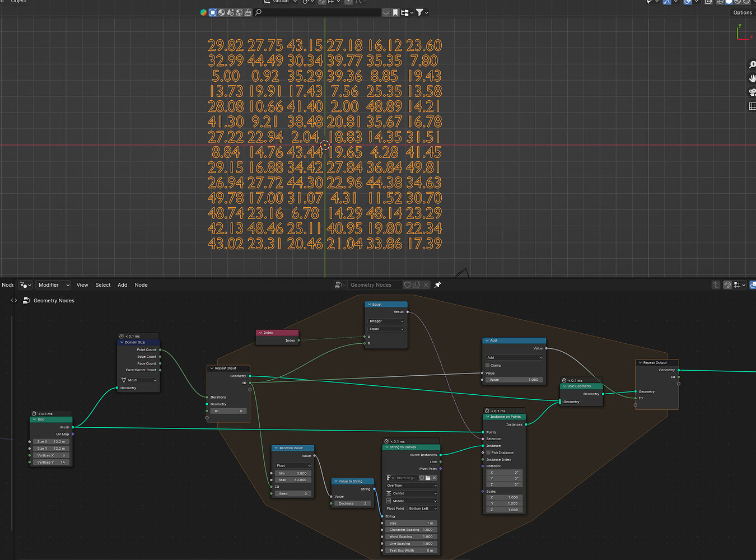Click the Geometry Nodes breadcrumb label

(x=54, y=301)
